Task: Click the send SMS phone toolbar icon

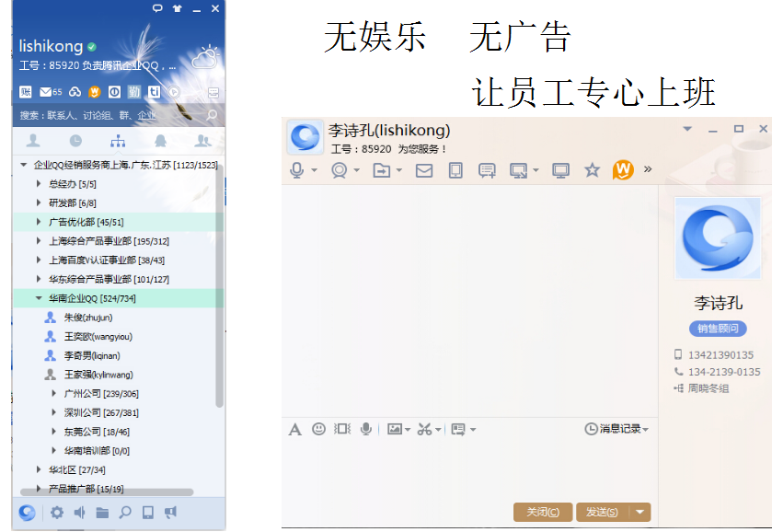Action: pos(455,170)
